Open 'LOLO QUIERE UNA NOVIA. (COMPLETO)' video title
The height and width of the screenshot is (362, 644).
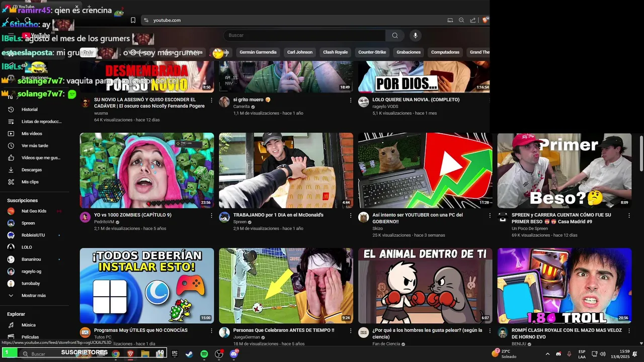pyautogui.click(x=416, y=100)
